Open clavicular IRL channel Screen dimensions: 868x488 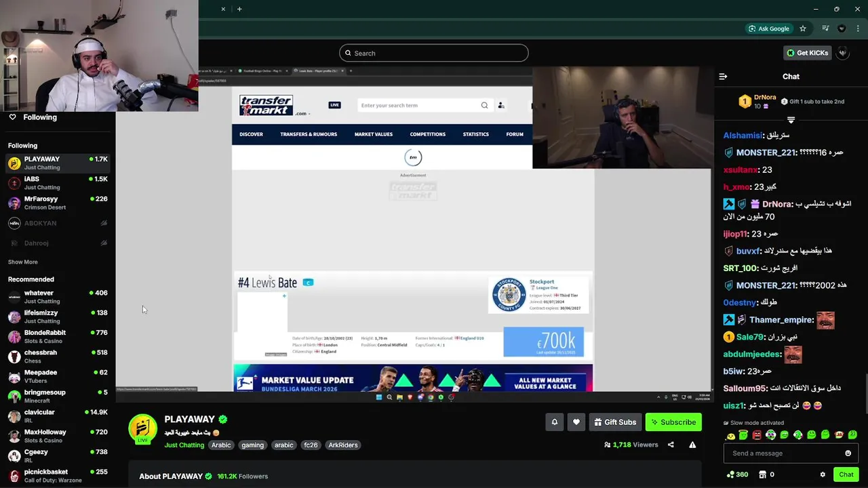[x=58, y=416]
